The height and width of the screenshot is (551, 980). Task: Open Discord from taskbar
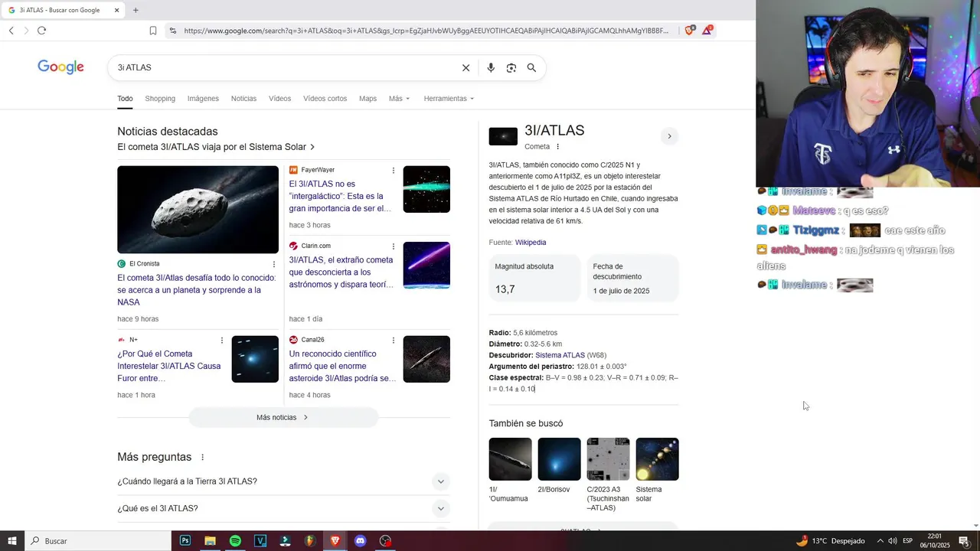pos(361,541)
